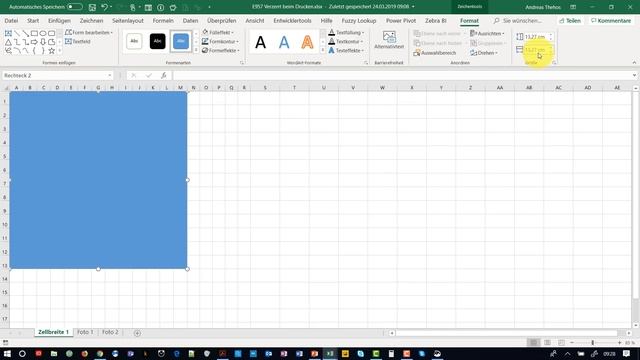Open the Seitenlayout tab
The width and height of the screenshot is (640, 360).
(x=128, y=20)
